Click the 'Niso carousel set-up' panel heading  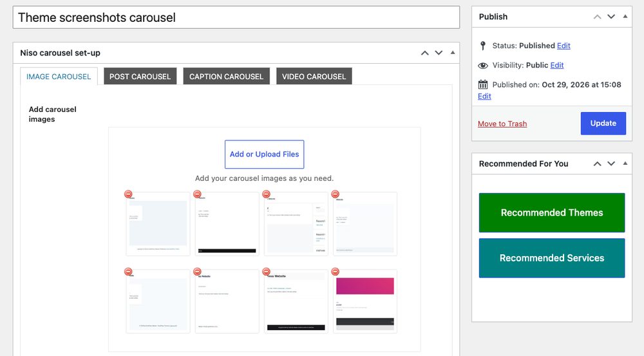tap(60, 53)
